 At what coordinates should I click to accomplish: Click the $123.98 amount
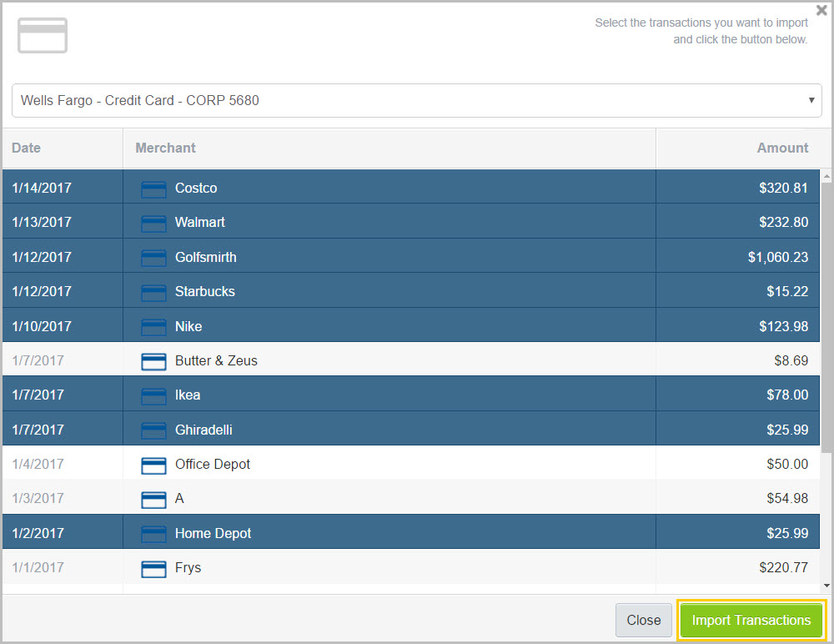[x=783, y=326]
